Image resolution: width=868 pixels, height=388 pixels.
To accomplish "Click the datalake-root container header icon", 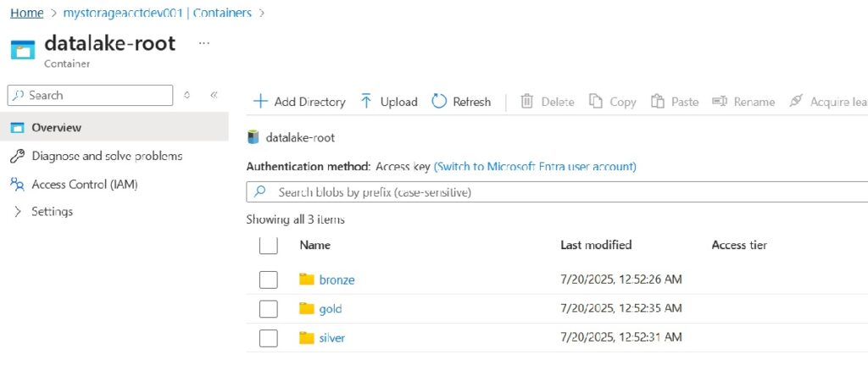I will tap(23, 50).
